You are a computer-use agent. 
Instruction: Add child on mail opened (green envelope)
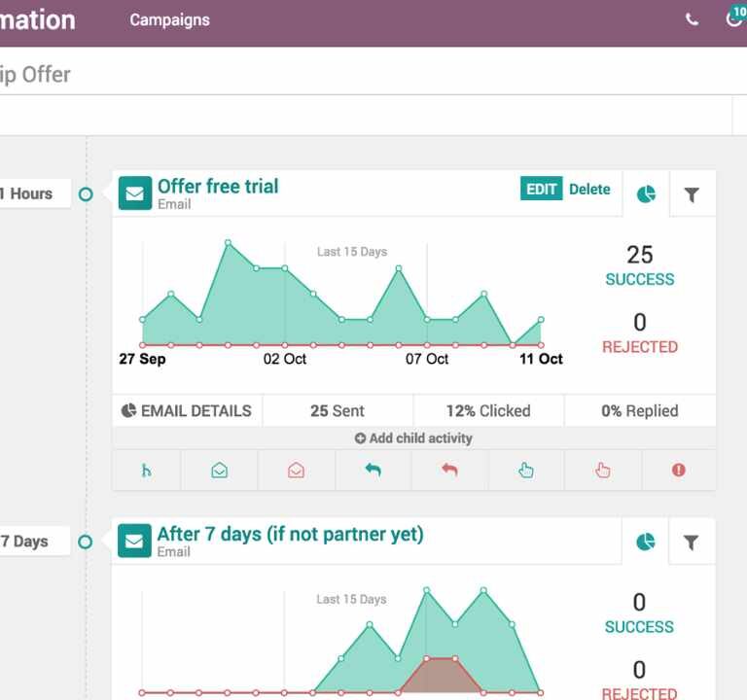(x=220, y=471)
